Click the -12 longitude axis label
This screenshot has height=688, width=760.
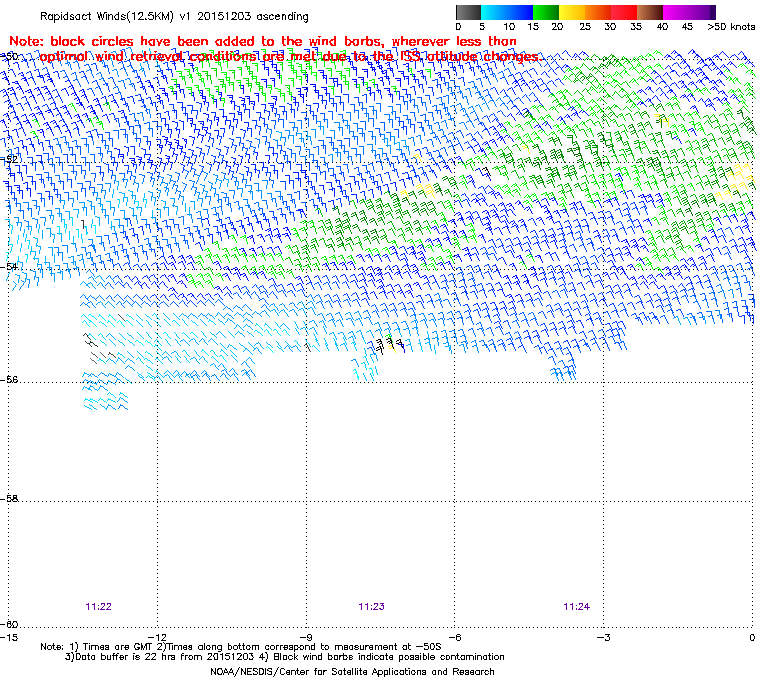click(x=158, y=637)
